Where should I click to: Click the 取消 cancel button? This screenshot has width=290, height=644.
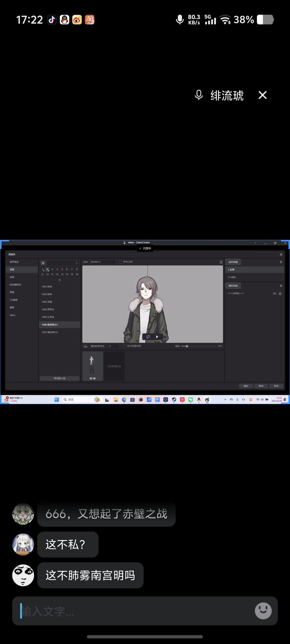pos(261,386)
